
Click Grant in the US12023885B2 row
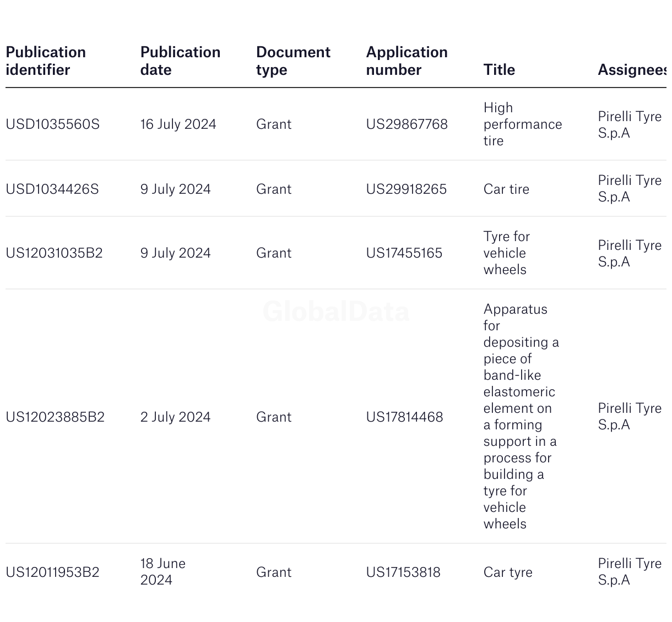click(x=274, y=417)
